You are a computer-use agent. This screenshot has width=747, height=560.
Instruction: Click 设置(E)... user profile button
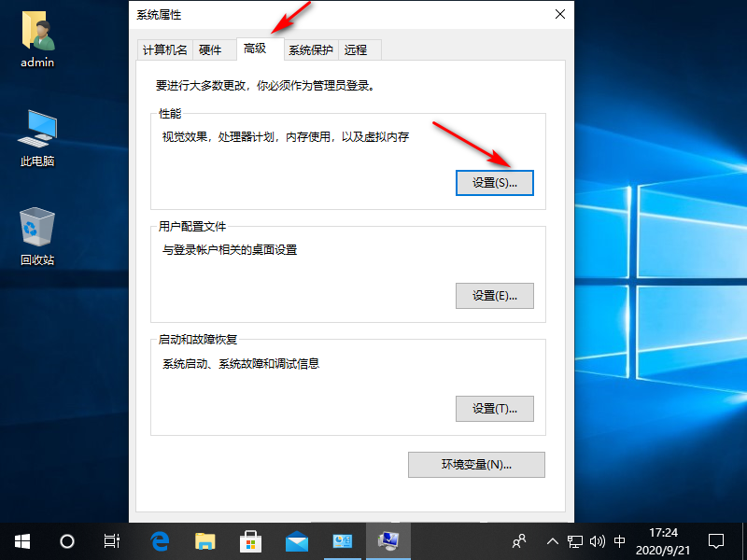point(495,296)
